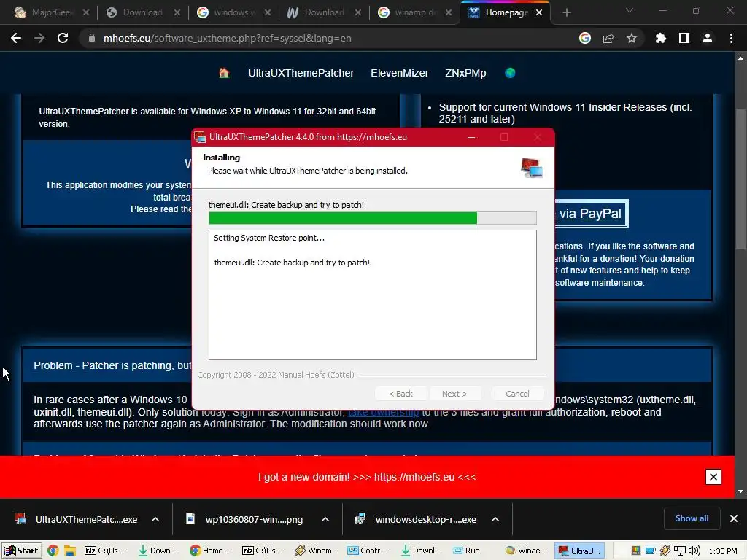Open the ElevenMizer nav menu item
This screenshot has width=747, height=560.
400,73
